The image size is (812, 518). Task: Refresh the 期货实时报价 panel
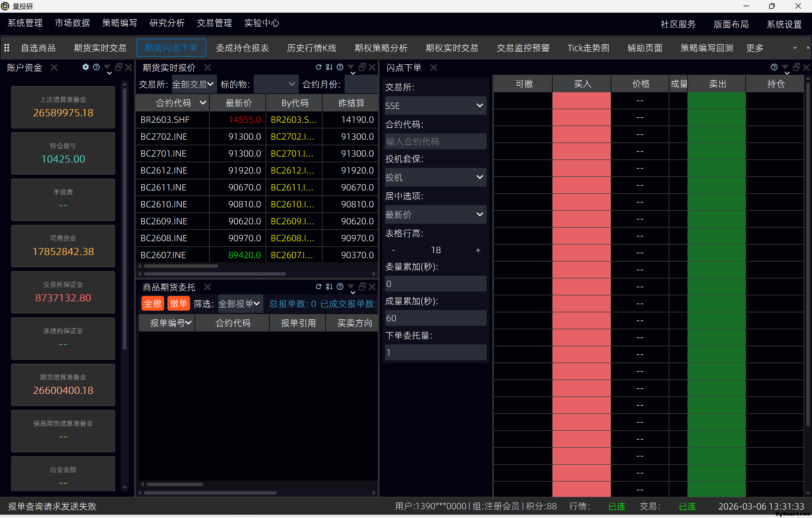(318, 67)
